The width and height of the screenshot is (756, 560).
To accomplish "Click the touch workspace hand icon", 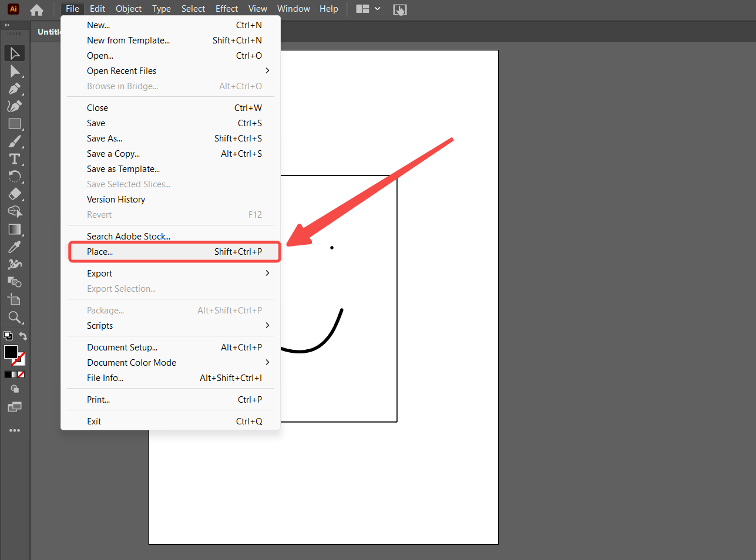I will (399, 9).
